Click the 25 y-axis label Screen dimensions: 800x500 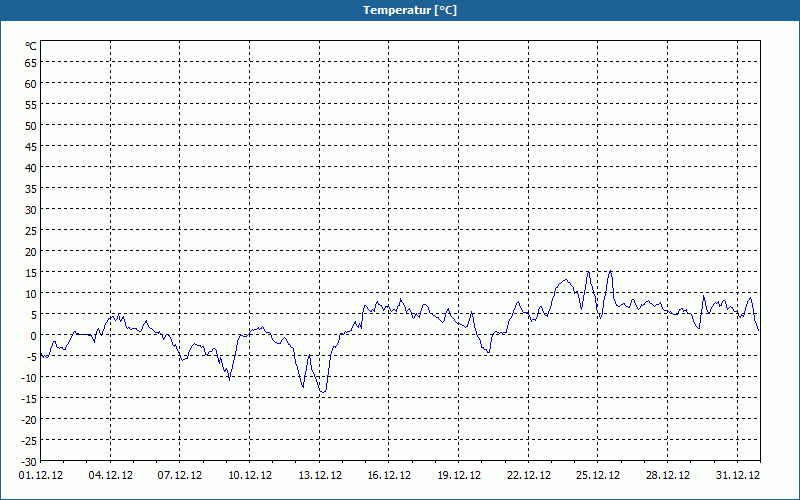point(31,231)
